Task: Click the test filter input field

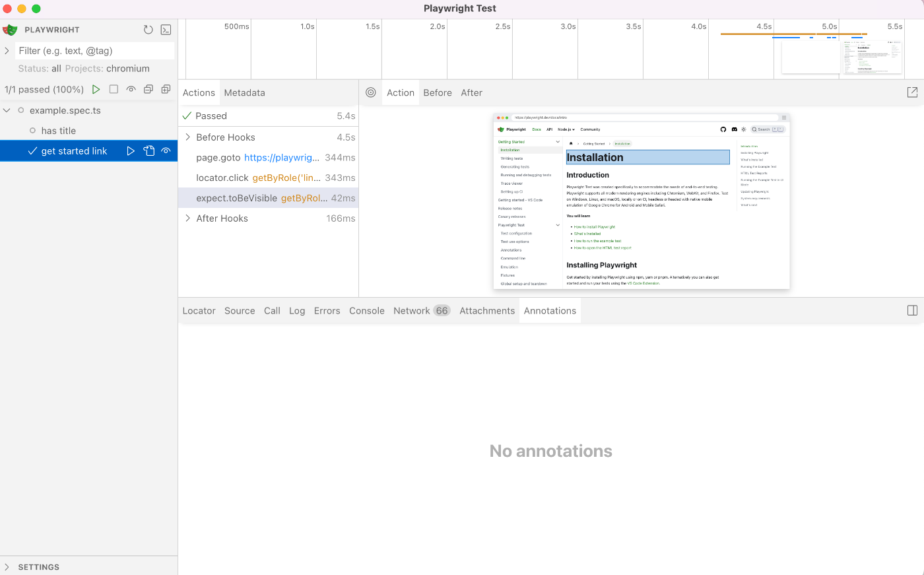Action: (94, 51)
